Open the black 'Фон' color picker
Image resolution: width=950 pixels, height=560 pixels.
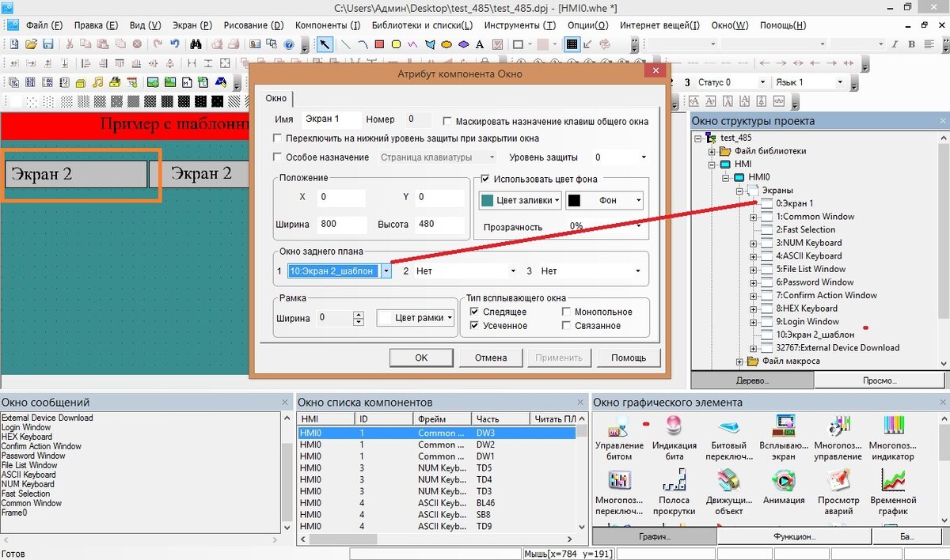tap(605, 201)
